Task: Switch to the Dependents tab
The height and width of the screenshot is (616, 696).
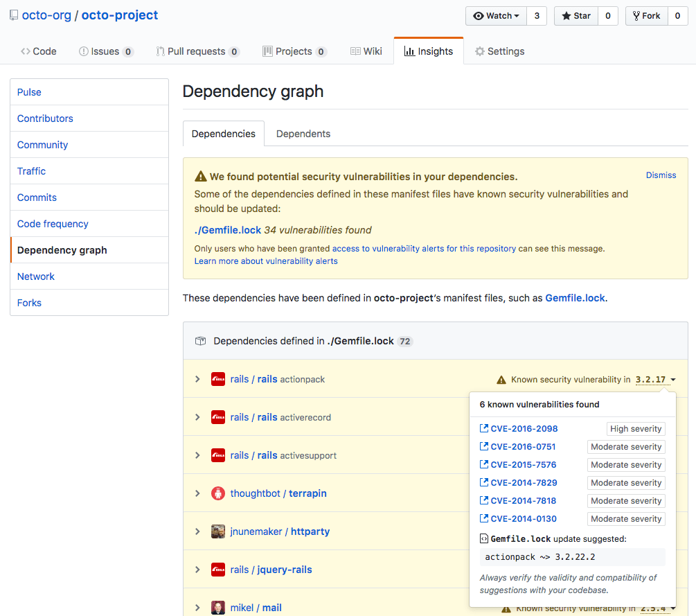Action: tap(303, 134)
